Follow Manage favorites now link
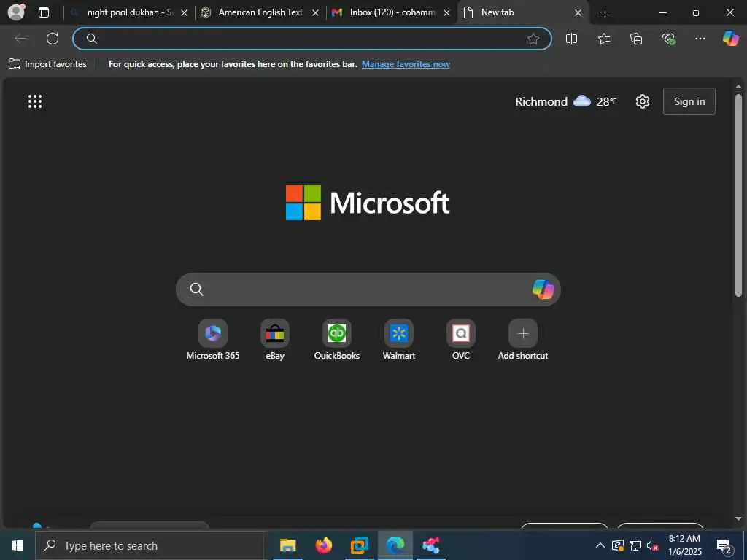747x560 pixels. tap(406, 64)
